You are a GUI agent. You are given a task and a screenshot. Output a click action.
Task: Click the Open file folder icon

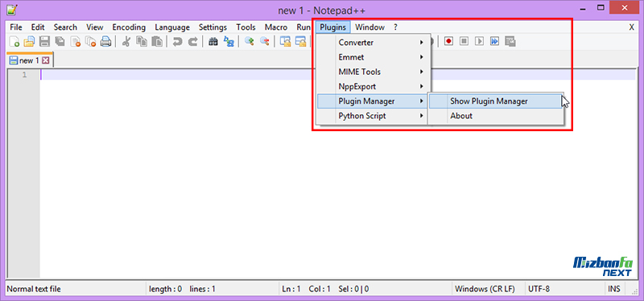pyautogui.click(x=29, y=41)
